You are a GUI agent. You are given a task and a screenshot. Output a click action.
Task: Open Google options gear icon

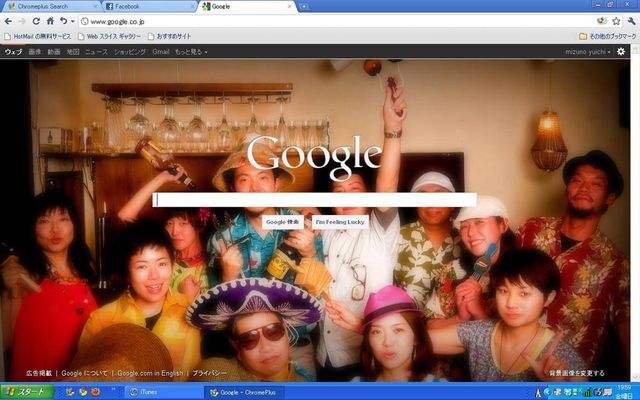pyautogui.click(x=621, y=51)
